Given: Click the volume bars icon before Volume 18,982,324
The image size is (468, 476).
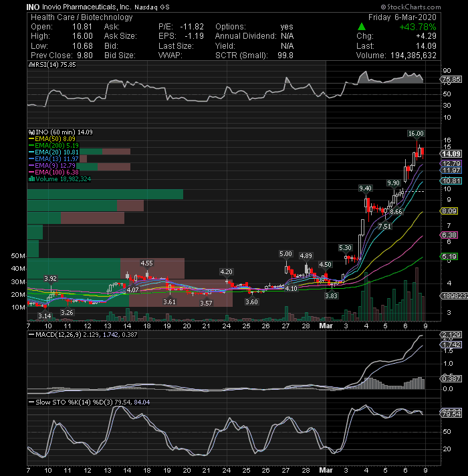Looking at the screenshot, I should coord(31,178).
